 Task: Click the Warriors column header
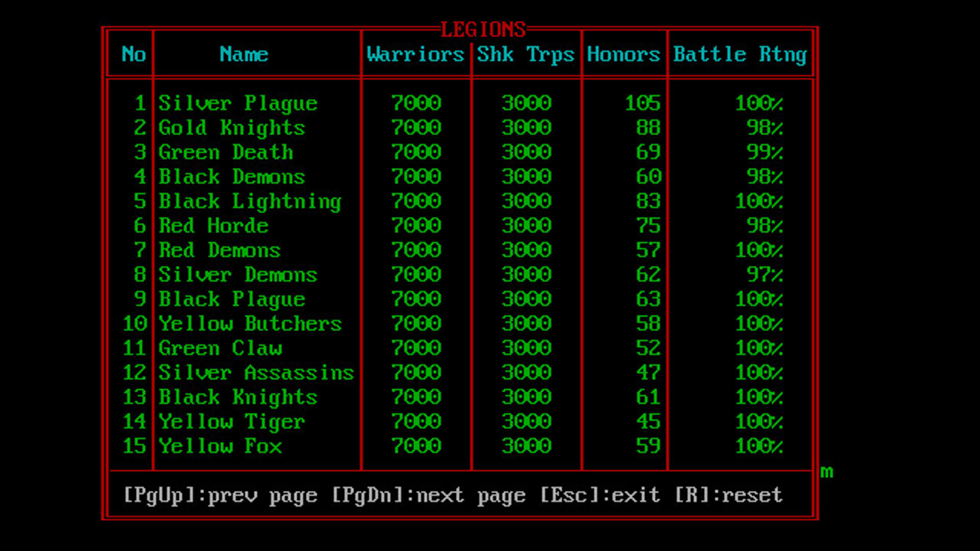tap(415, 54)
